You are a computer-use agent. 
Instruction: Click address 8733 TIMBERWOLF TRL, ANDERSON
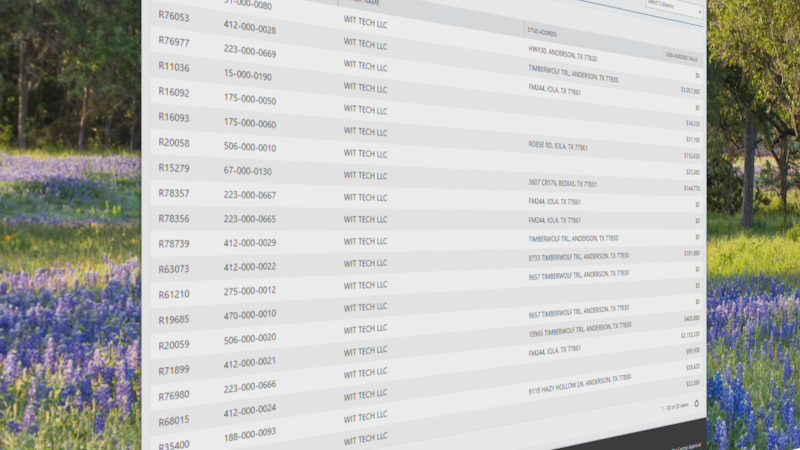[579, 257]
